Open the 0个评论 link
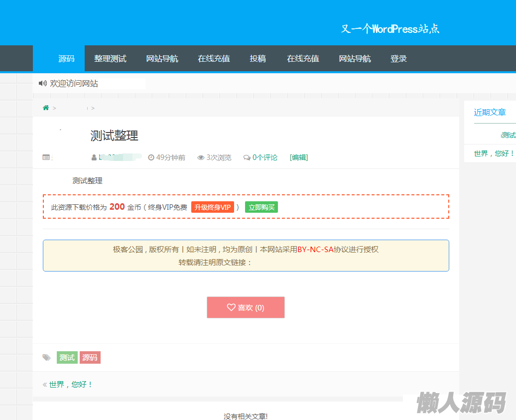The width and height of the screenshot is (516, 420). (265, 157)
